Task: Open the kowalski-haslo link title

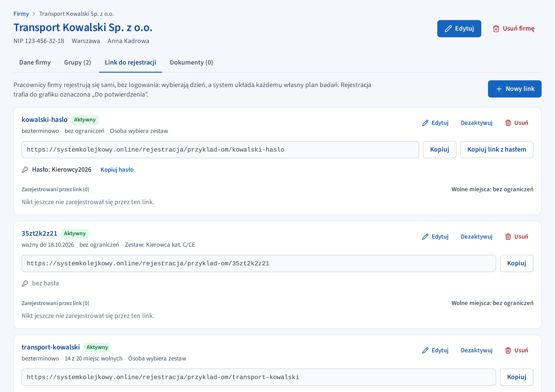Action: point(44,120)
